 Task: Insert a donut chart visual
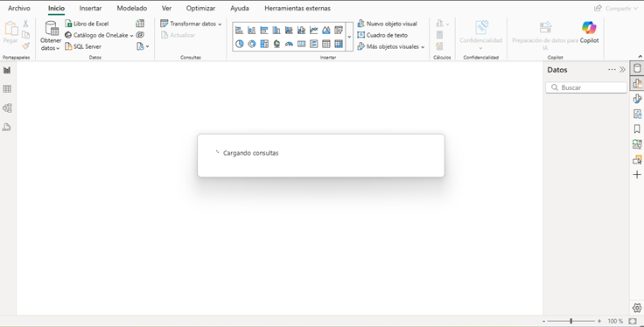pyautogui.click(x=252, y=44)
